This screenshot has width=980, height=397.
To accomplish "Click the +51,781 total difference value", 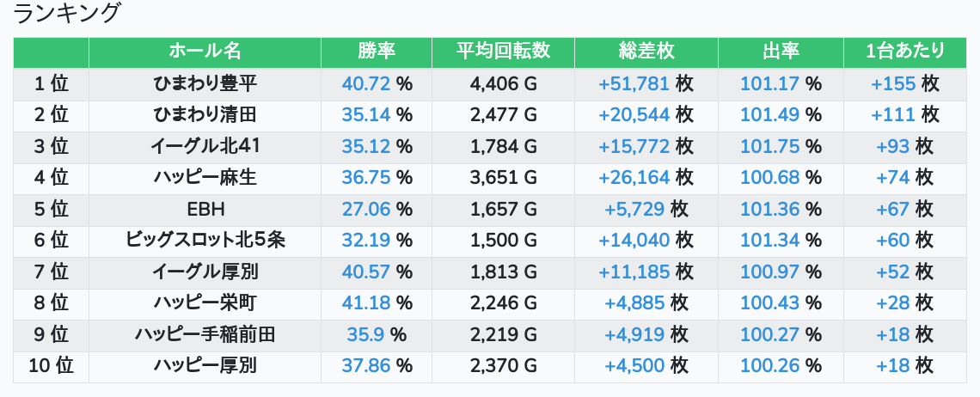I will tap(634, 84).
